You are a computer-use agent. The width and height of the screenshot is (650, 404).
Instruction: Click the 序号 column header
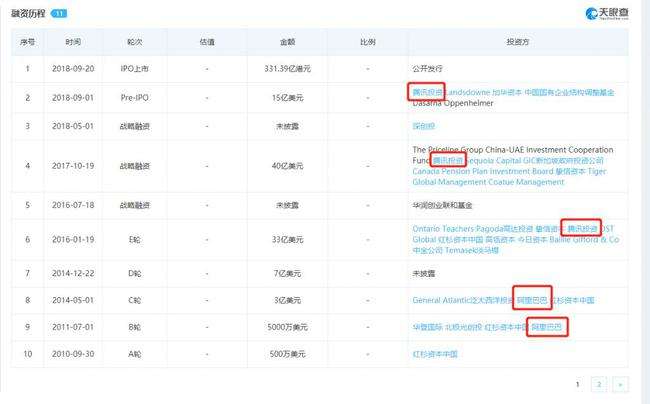point(27,42)
